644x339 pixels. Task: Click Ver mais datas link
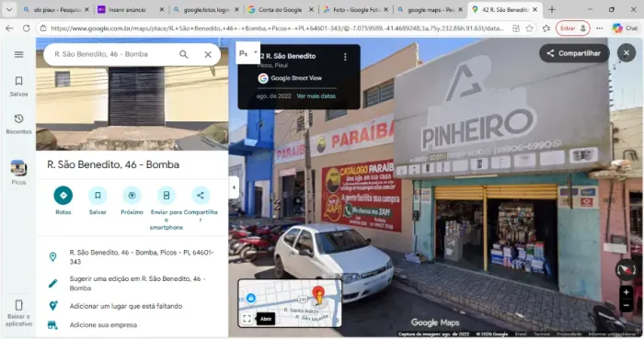(x=316, y=96)
